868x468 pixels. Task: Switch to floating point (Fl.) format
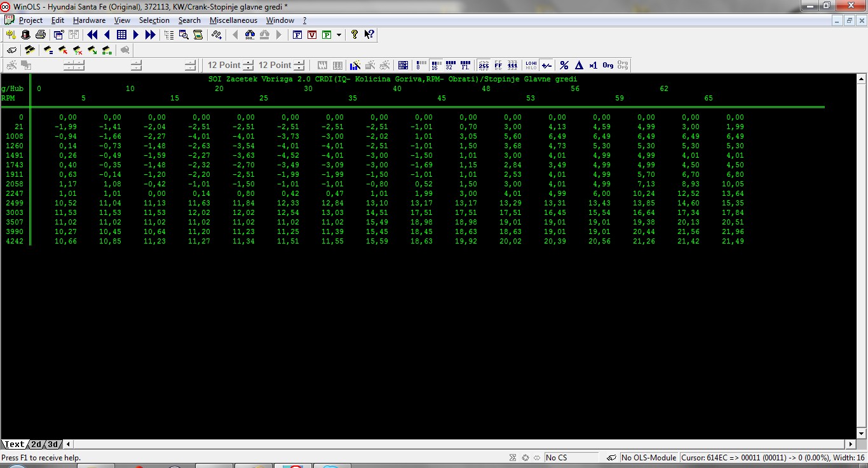tap(465, 65)
